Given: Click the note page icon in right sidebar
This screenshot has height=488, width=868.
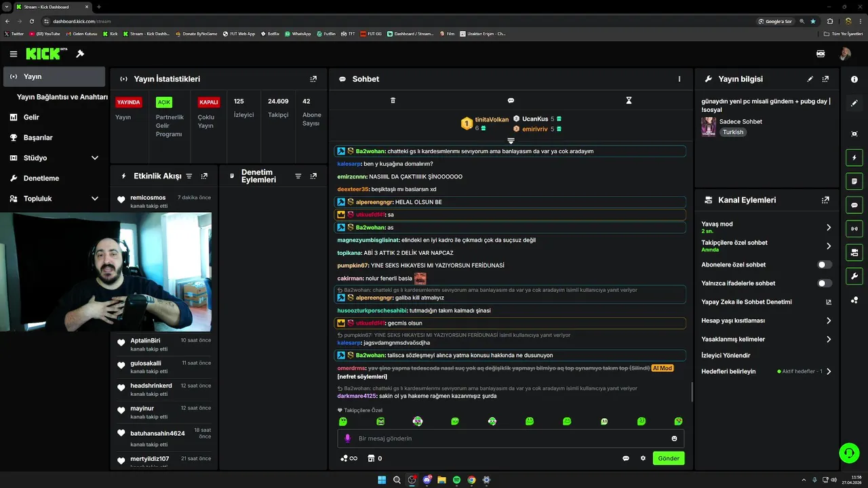Looking at the screenshot, I should point(854,181).
